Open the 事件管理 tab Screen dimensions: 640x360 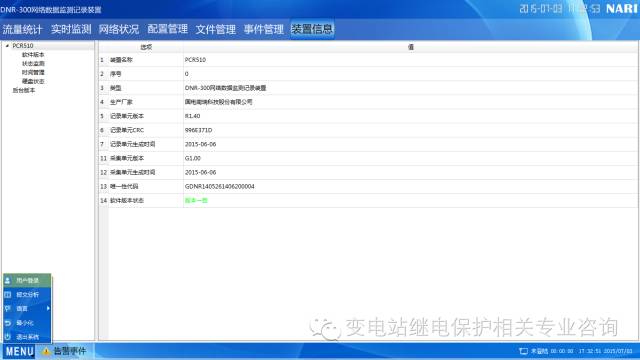tap(264, 29)
